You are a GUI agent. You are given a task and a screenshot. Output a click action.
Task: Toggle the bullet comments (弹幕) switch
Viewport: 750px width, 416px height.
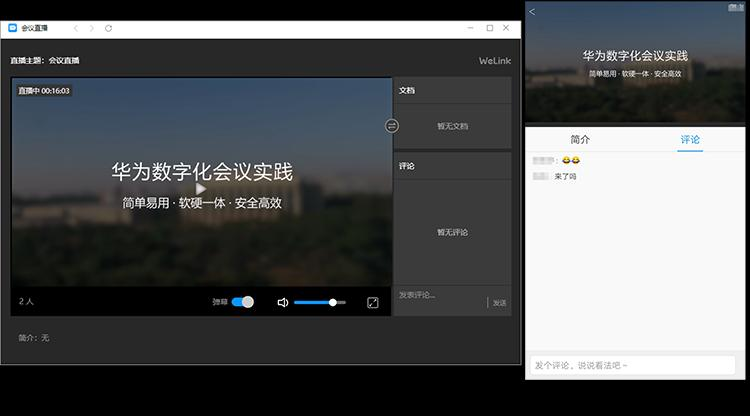pyautogui.click(x=243, y=302)
